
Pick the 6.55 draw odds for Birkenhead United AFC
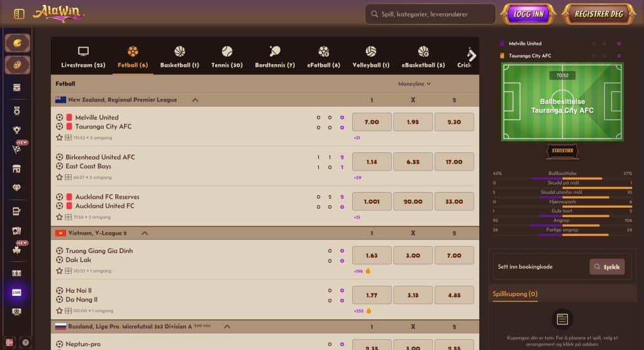coord(413,162)
